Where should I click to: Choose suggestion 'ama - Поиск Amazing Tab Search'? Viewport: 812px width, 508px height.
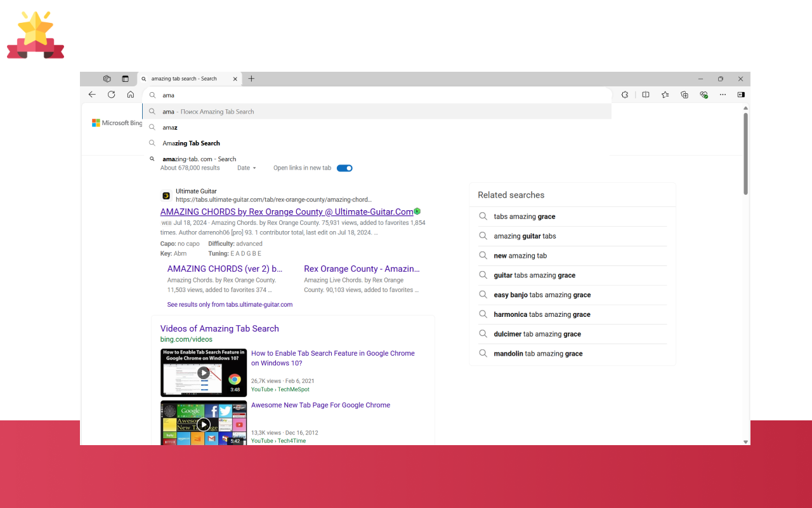377,112
